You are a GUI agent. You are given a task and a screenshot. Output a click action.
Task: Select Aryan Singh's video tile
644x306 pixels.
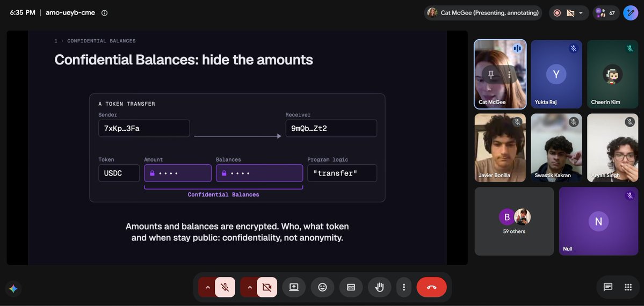(612, 148)
